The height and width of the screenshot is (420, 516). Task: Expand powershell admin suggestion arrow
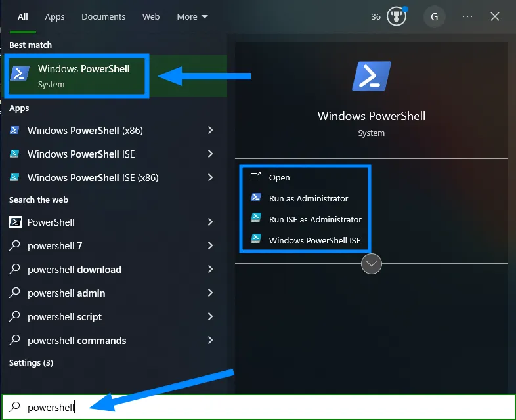(x=210, y=293)
